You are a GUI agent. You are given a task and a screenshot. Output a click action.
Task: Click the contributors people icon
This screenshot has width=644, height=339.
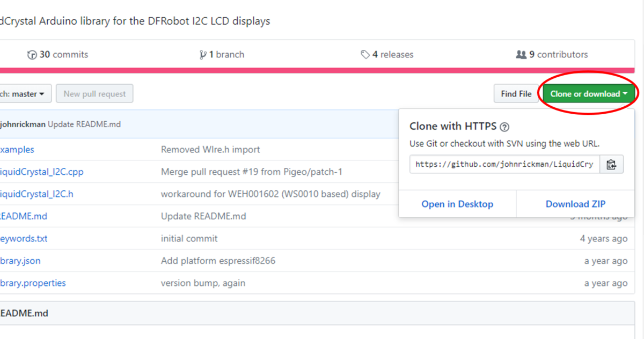pos(521,55)
